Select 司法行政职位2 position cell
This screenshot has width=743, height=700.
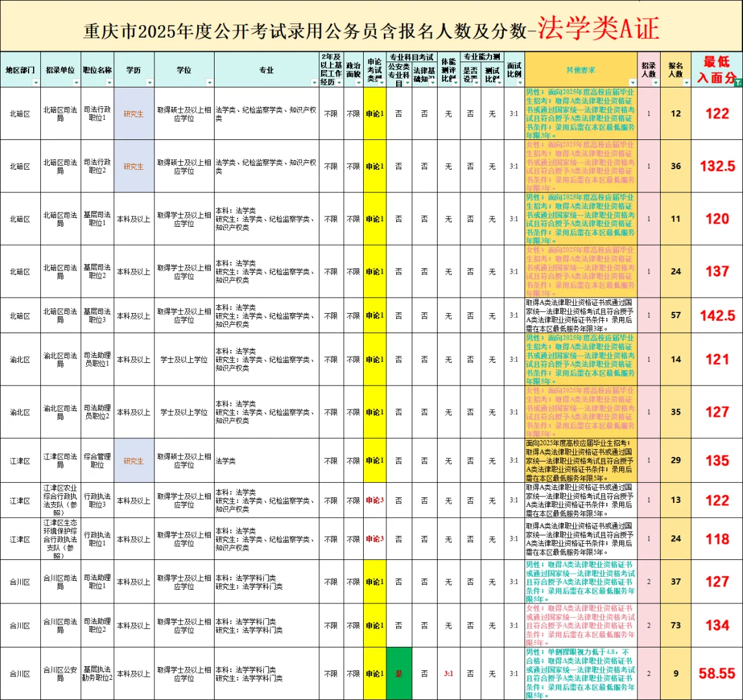coord(97,166)
